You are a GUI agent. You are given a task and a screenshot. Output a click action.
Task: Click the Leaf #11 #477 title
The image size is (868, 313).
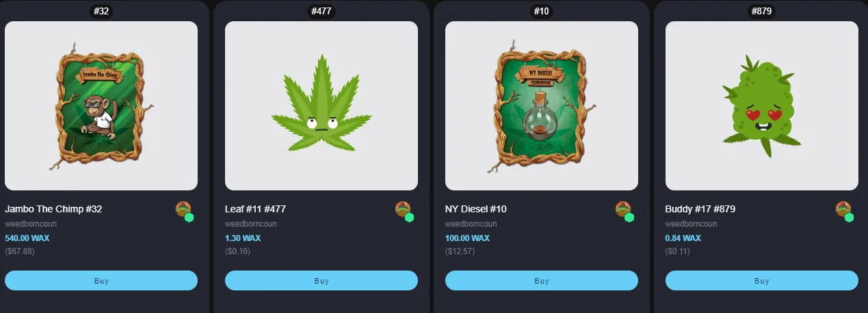point(255,209)
